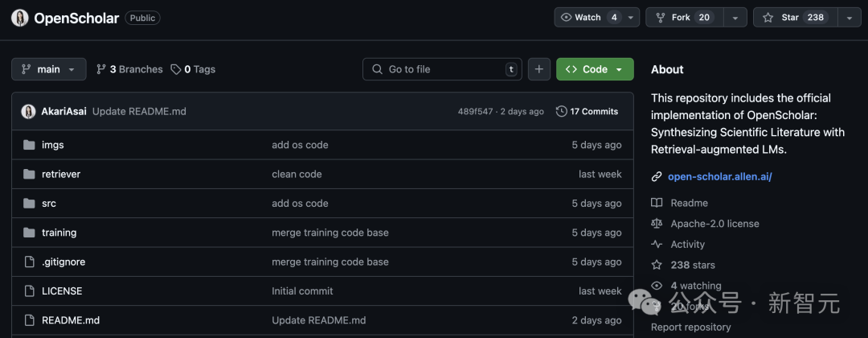The height and width of the screenshot is (338, 868).
Task: Click the commit history clock icon
Action: [x=561, y=111]
